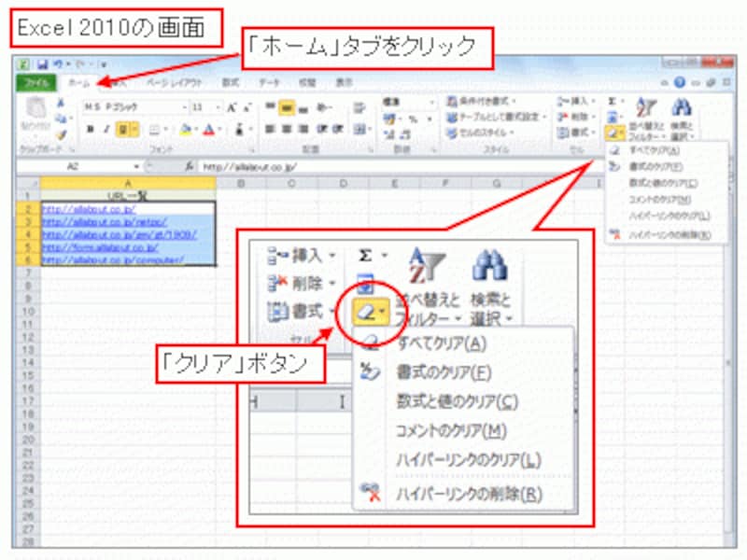Apply percent style with the % icon
The image size is (747, 560).
[x=413, y=119]
